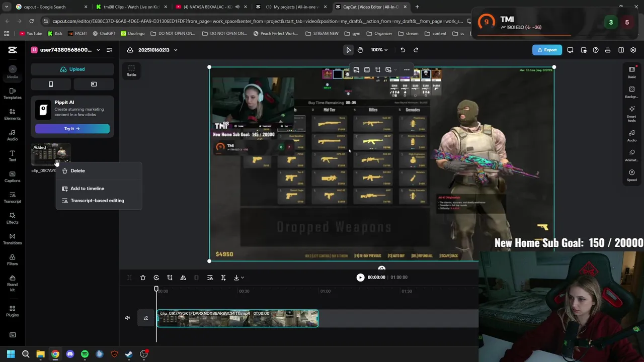Screen dimensions: 644x362
Task: Open the YouTube bookmark
Action: coord(31,34)
